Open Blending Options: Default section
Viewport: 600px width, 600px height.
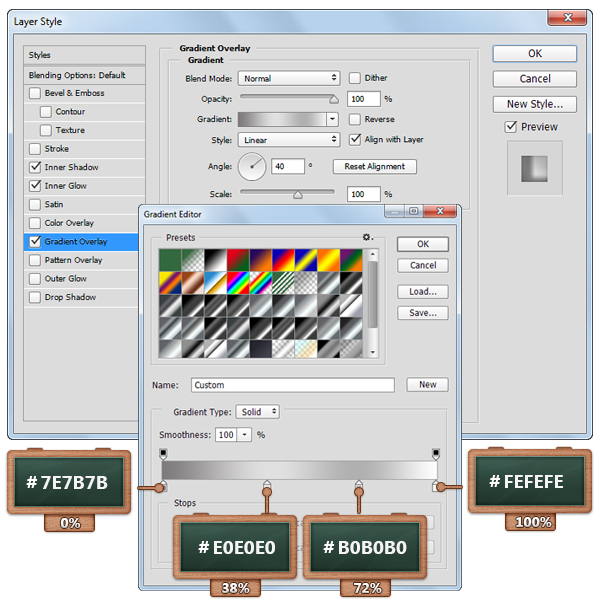[x=76, y=75]
